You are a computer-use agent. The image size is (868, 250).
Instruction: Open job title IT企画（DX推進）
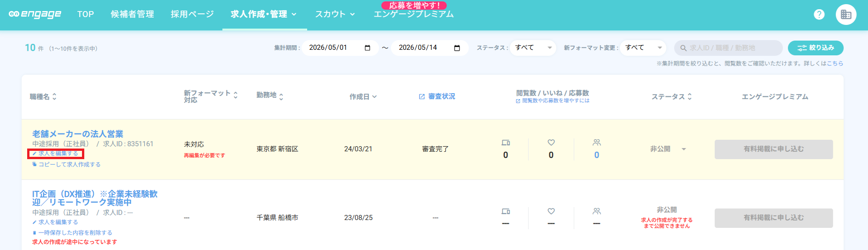tap(95, 198)
